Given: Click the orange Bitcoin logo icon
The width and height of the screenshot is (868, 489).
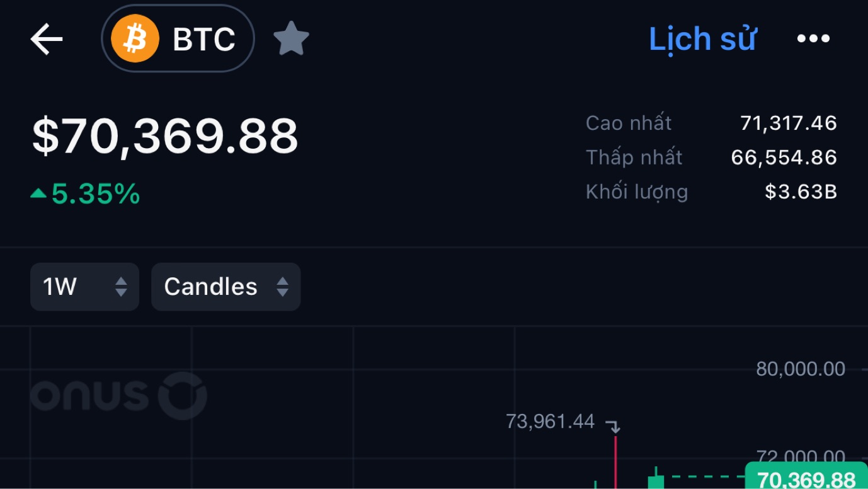Looking at the screenshot, I should pos(135,39).
